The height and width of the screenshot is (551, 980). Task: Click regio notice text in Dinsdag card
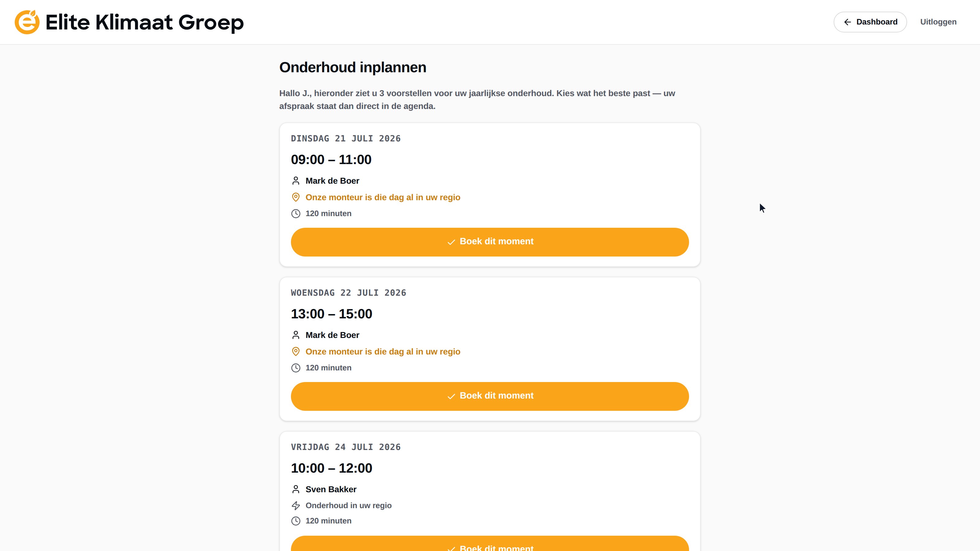coord(383,197)
